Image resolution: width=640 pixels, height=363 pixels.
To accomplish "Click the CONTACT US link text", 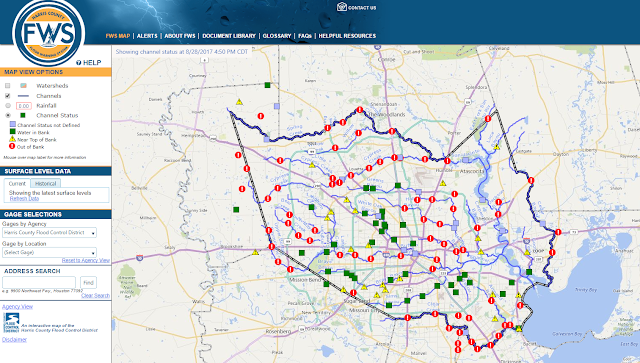I will click(x=362, y=7).
